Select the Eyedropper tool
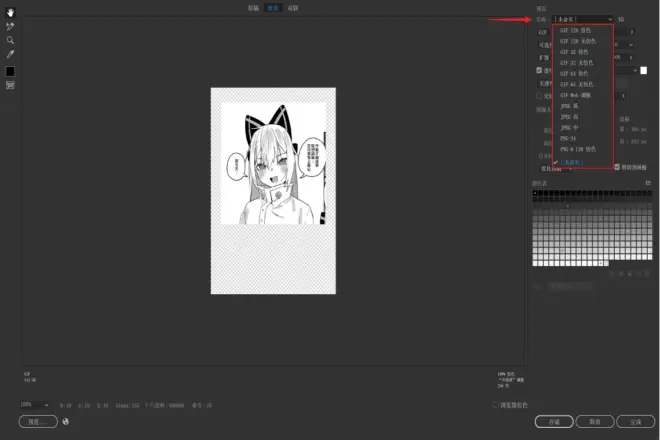 click(x=10, y=54)
